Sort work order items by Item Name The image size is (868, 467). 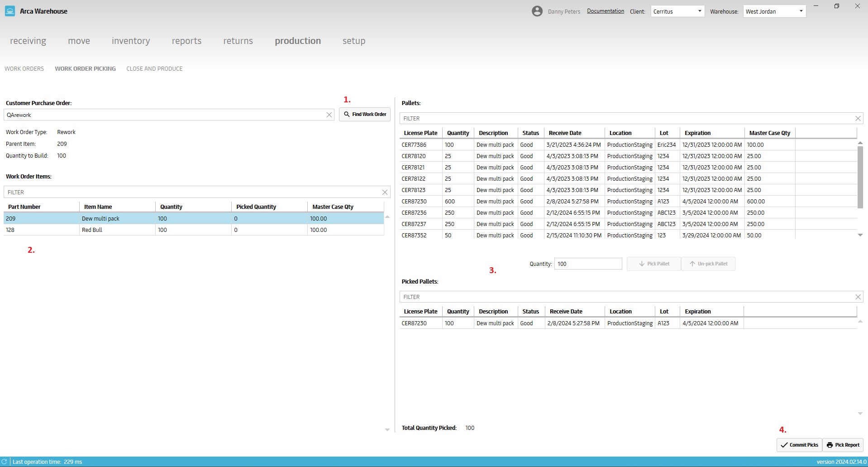(x=117, y=207)
